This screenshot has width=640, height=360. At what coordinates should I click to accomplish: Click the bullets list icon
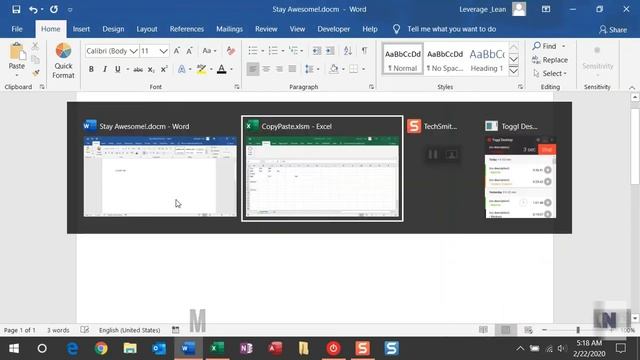253,51
